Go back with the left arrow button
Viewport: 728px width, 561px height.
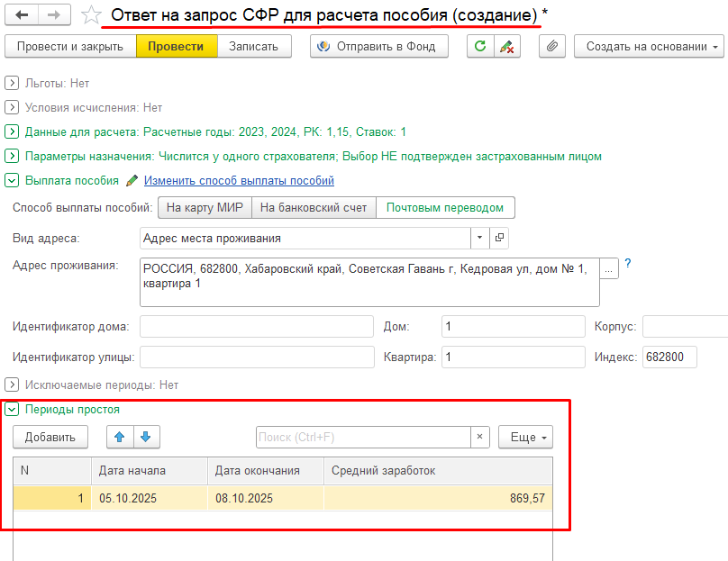coord(22,14)
